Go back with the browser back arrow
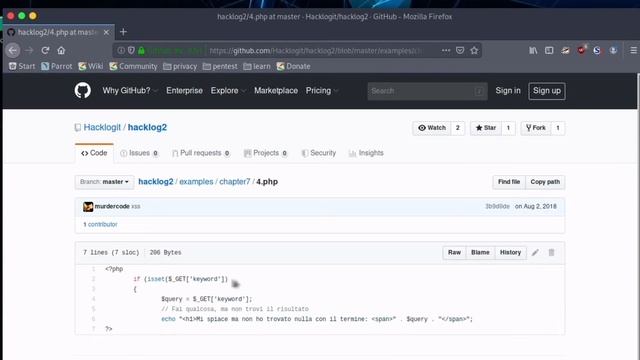Image resolution: width=640 pixels, height=360 pixels. [13, 51]
